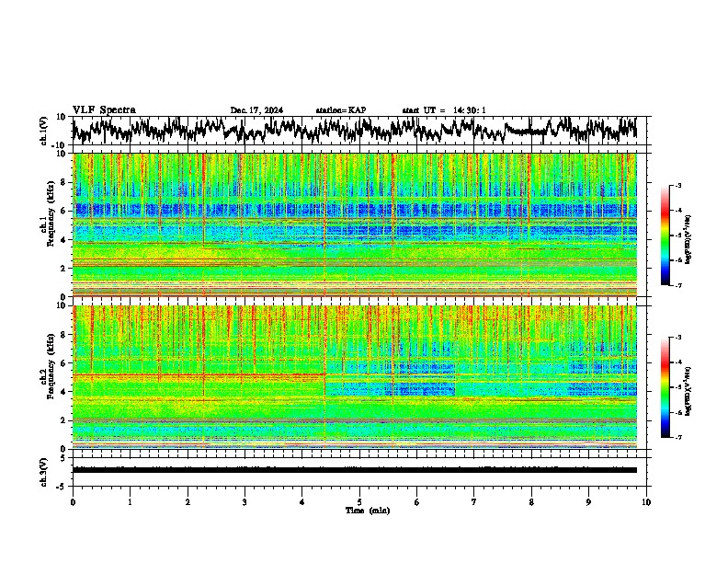Screen dimensions: 728x563
Task: Click the ch.3(V) black signal band
Action: 354,470
